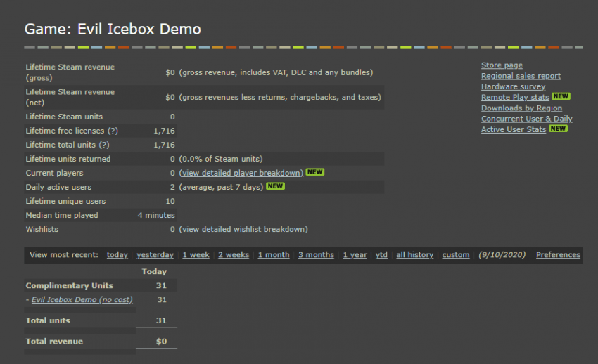Click the Today column header
The height and width of the screenshot is (364, 598).
[154, 271]
